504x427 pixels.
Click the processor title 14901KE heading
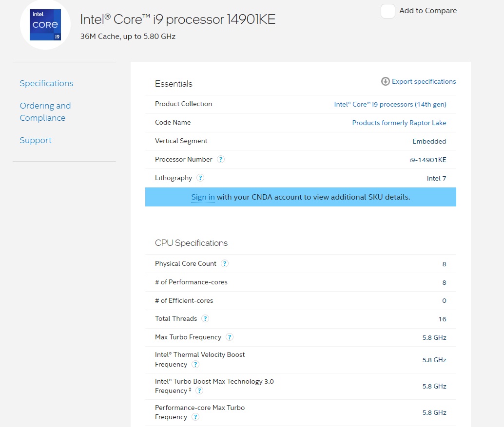[178, 19]
